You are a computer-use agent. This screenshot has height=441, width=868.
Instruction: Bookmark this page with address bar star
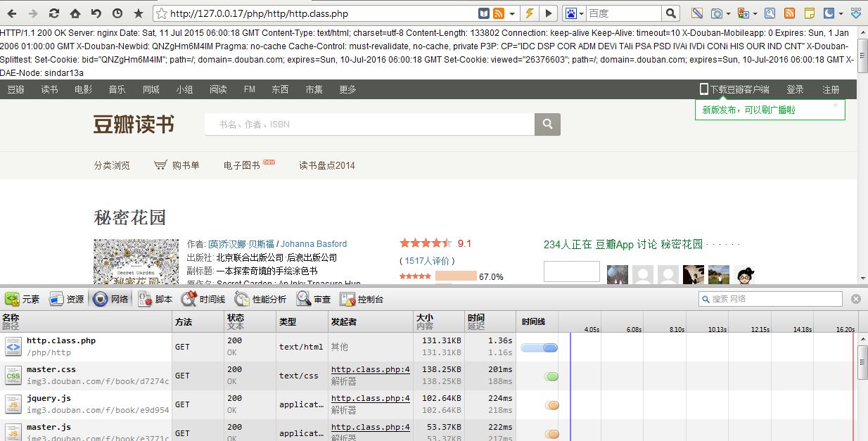click(x=161, y=13)
